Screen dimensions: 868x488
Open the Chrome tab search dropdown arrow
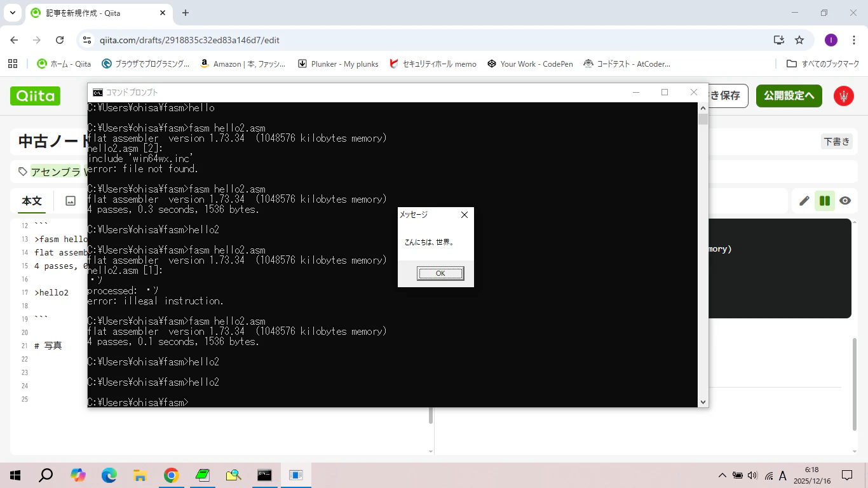click(12, 13)
